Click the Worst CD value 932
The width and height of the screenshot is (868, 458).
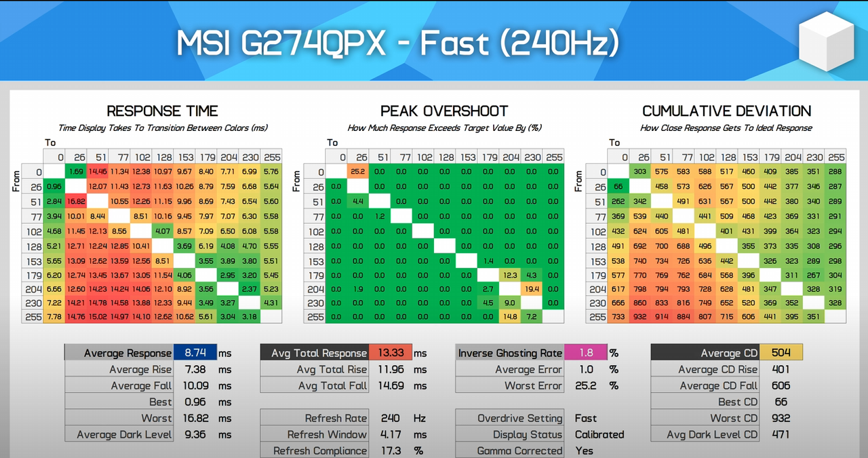point(781,418)
